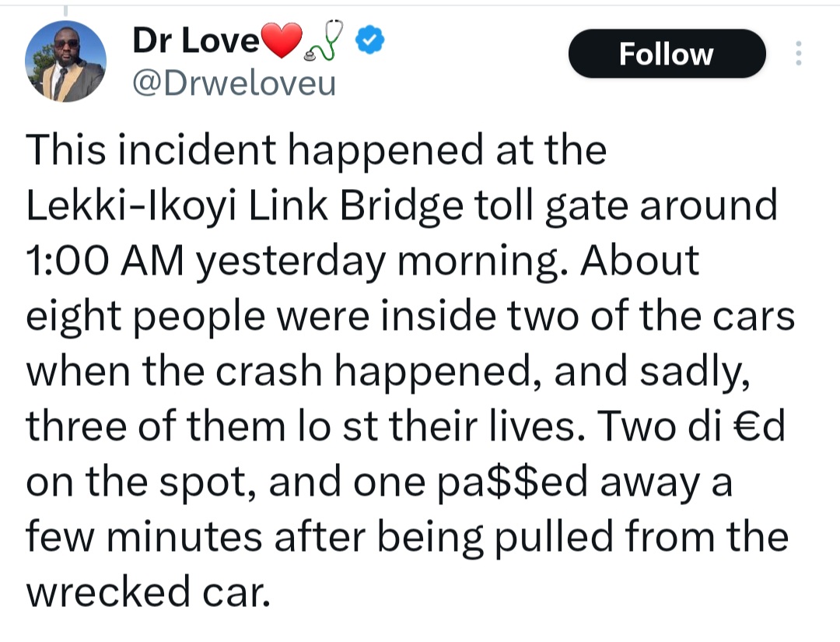Viewport: 840px width, 642px height.
Task: Click the Dr Love profile avatar
Action: [x=65, y=61]
